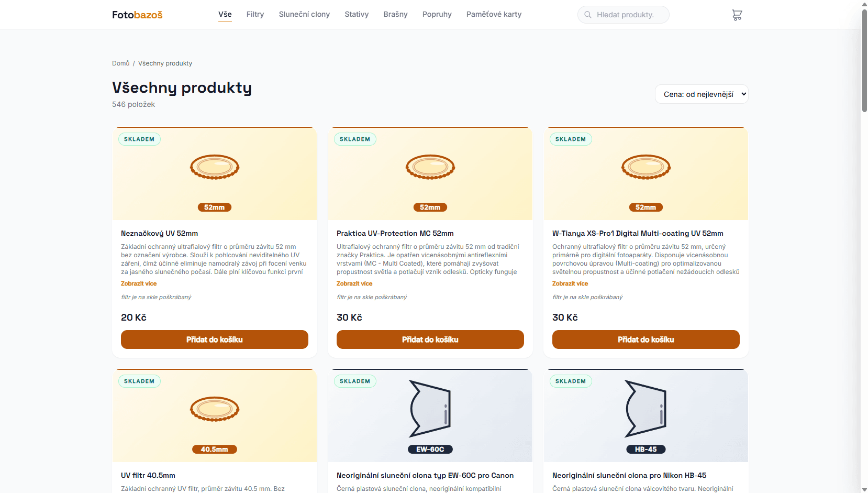This screenshot has width=868, height=493.
Task: Click the HB-45 model label
Action: coord(646,450)
